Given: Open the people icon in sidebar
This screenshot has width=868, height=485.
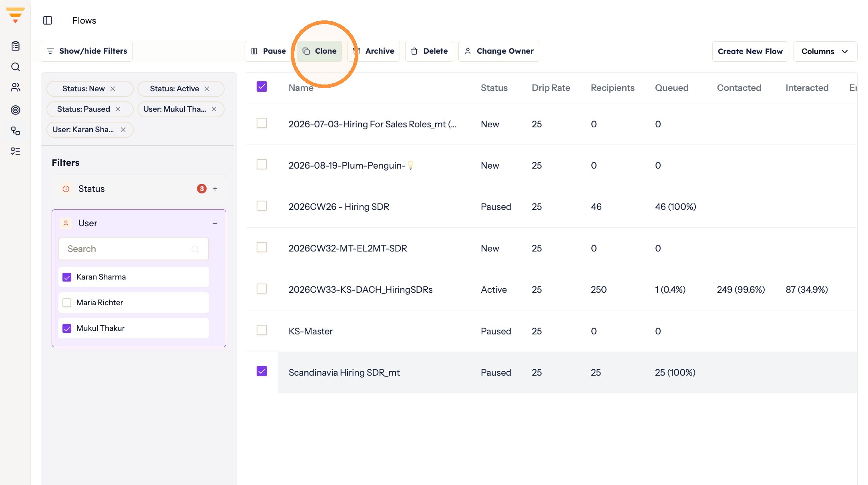Looking at the screenshot, I should (x=16, y=87).
